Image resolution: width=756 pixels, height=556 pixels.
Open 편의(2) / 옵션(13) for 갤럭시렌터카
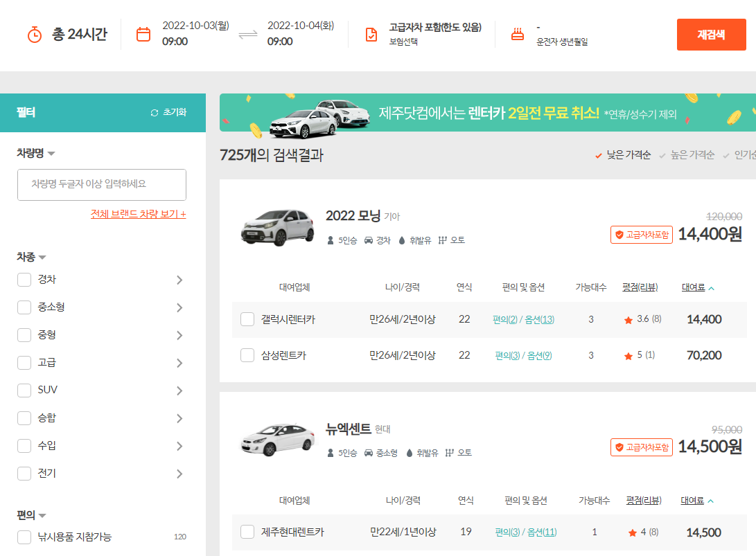coord(523,319)
